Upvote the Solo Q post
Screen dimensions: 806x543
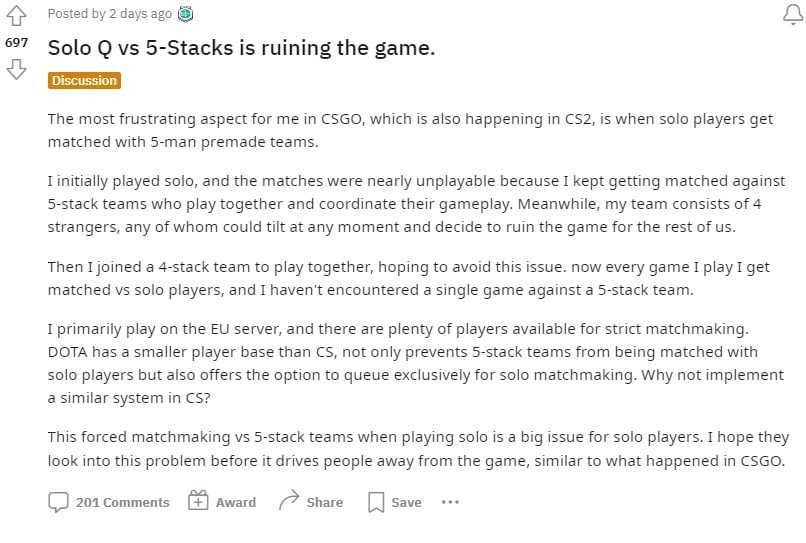(16, 15)
